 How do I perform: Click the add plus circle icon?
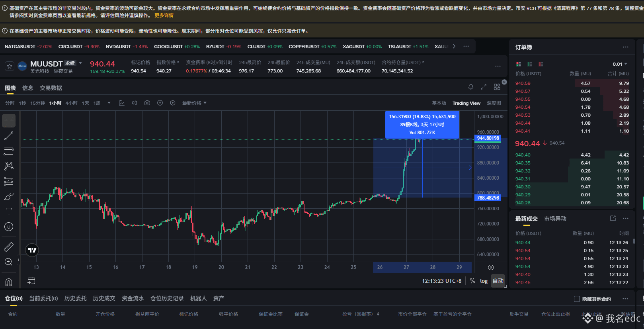coord(160,103)
